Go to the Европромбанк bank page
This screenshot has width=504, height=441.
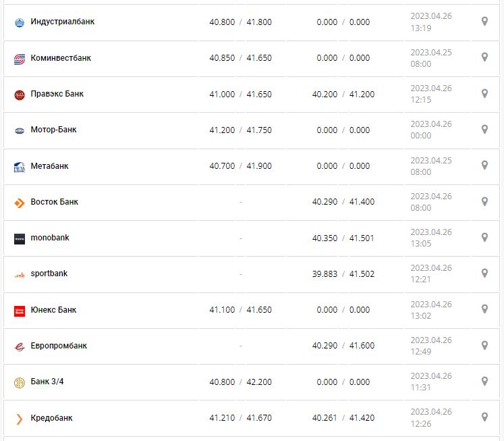pyautogui.click(x=59, y=346)
